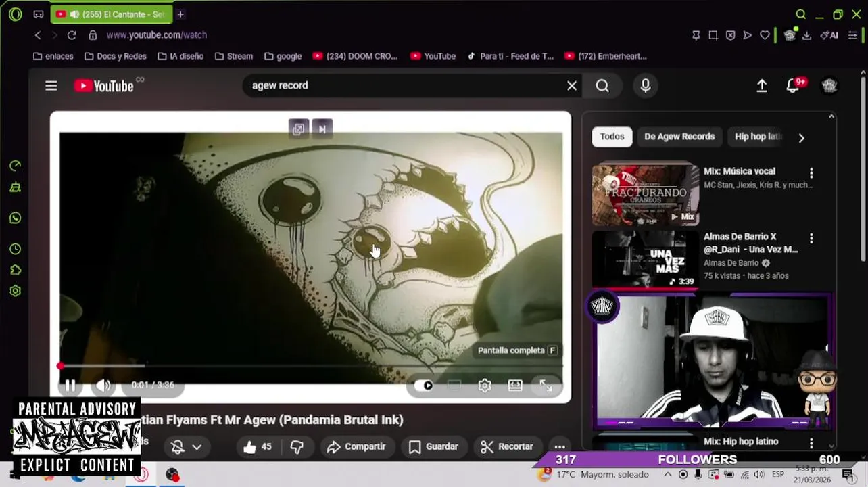Toggle theater mode in the player

[515, 386]
